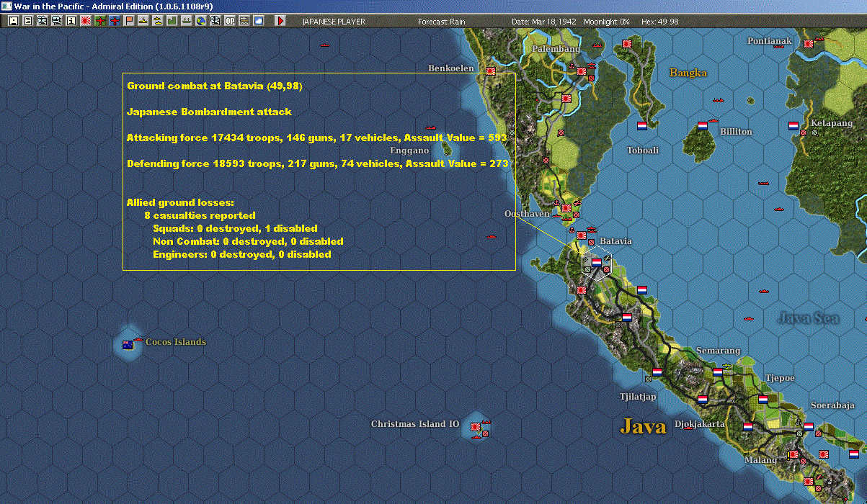Click 'Squads: 0 destroyed, 1 disabled' line
This screenshot has height=504, width=867.
[x=235, y=228]
